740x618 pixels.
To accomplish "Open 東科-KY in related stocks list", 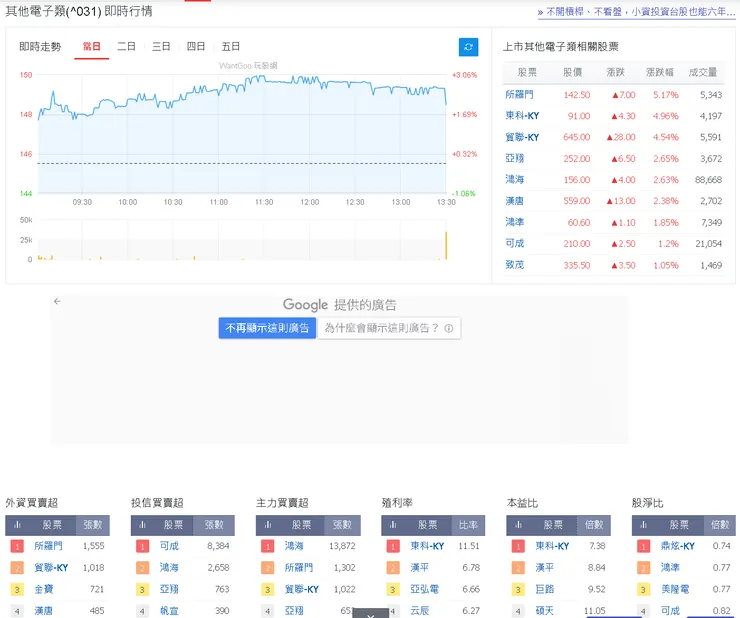I will (x=522, y=116).
